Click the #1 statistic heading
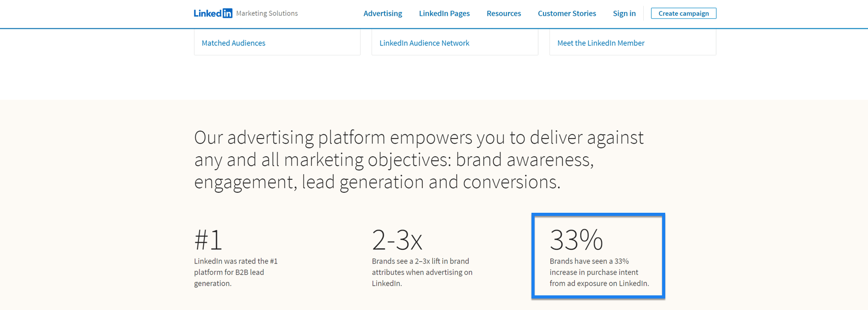 click(209, 240)
